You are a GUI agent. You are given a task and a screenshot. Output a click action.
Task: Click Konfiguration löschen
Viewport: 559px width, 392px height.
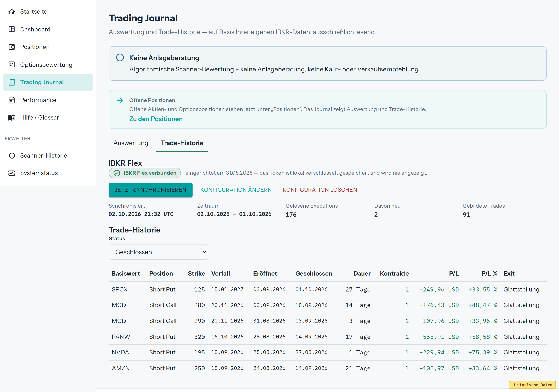pyautogui.click(x=320, y=190)
